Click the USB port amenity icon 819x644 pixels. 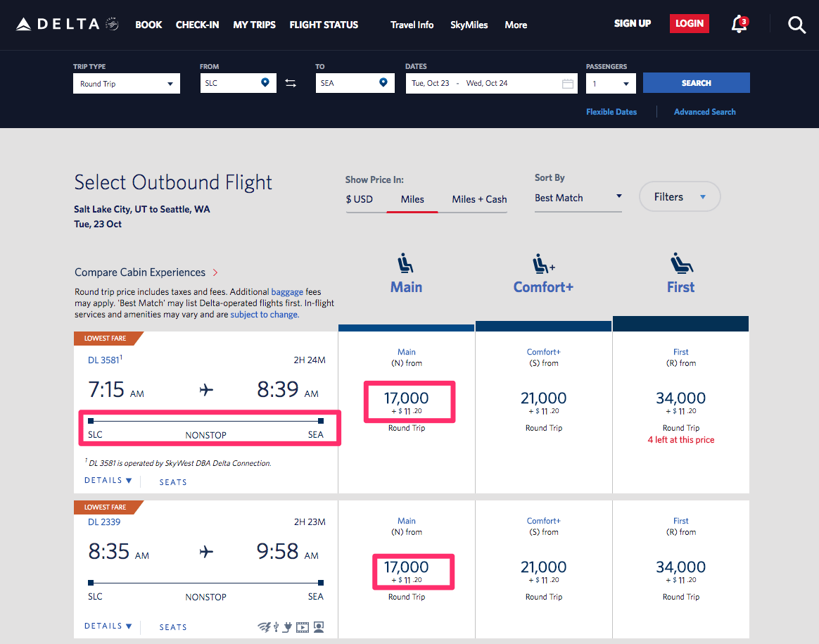pos(276,626)
